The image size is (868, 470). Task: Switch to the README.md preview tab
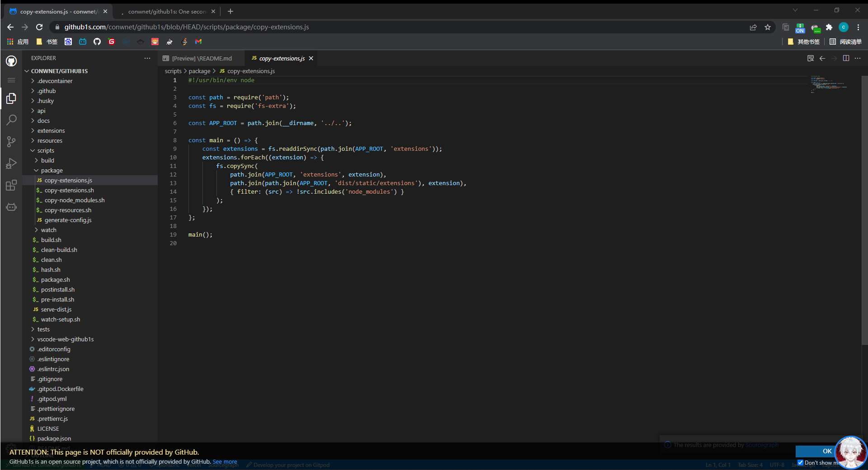[202, 59]
